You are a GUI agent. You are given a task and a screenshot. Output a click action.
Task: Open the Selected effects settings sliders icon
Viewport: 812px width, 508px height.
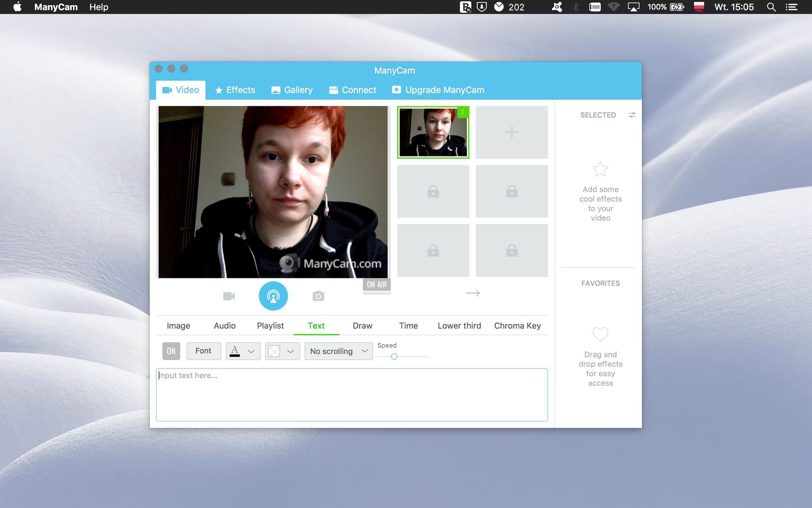(x=632, y=115)
